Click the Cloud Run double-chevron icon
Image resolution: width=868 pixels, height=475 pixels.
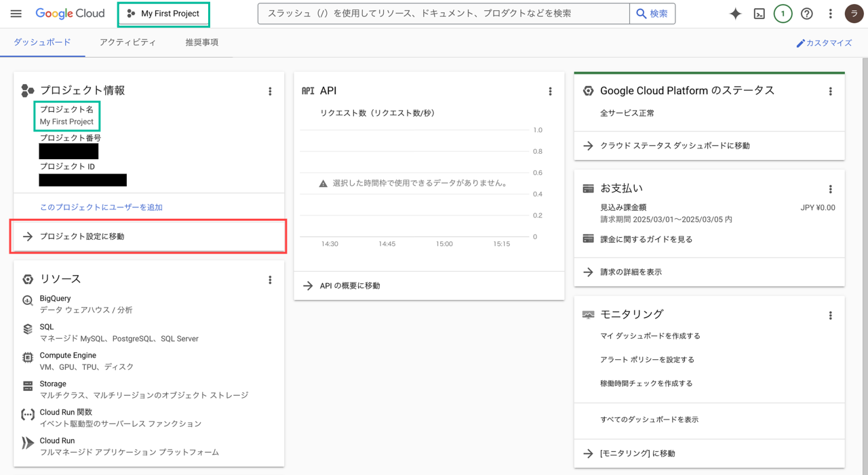coord(28,442)
